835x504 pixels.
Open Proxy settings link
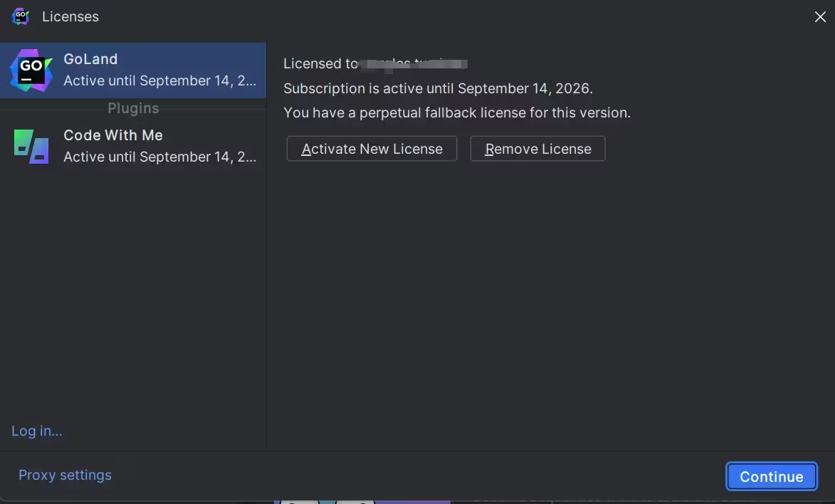pos(65,475)
